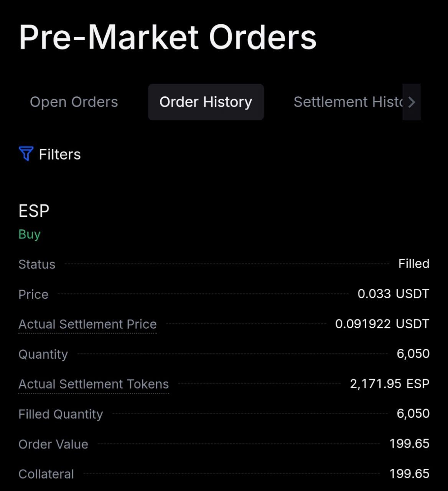Click the Status row label

(37, 264)
